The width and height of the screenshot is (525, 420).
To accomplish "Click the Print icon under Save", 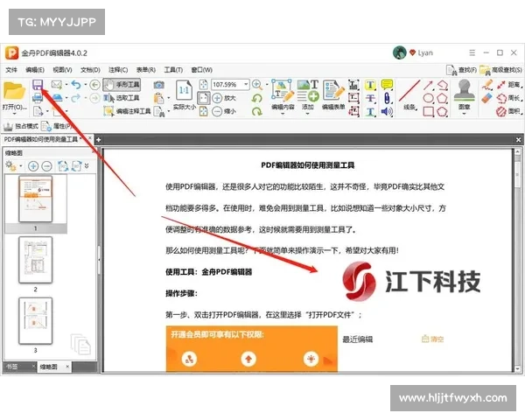I will pyautogui.click(x=38, y=98).
